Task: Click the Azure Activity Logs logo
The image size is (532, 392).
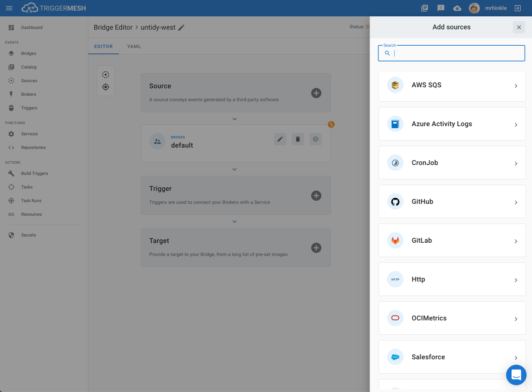Action: (395, 124)
